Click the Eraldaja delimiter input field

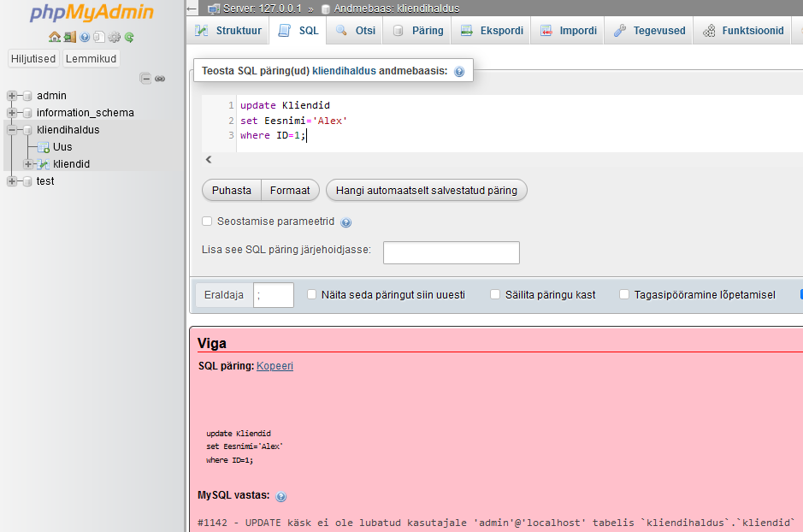pyautogui.click(x=274, y=295)
